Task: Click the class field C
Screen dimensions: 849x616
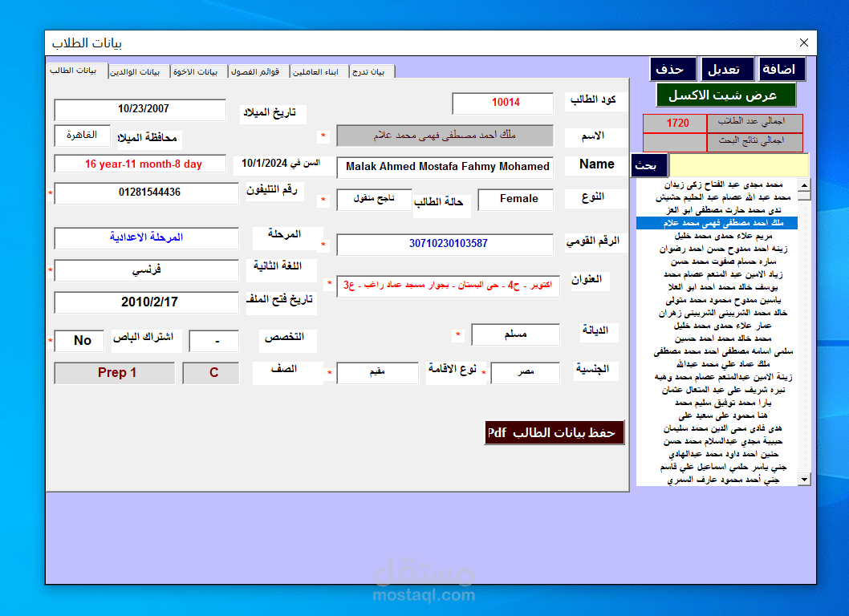Action: tap(211, 373)
